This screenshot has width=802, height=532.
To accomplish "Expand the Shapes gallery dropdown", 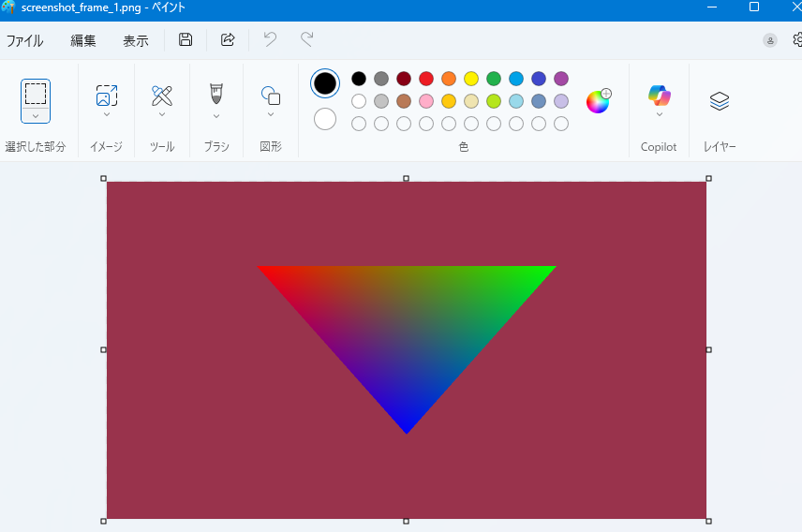I will pyautogui.click(x=271, y=115).
